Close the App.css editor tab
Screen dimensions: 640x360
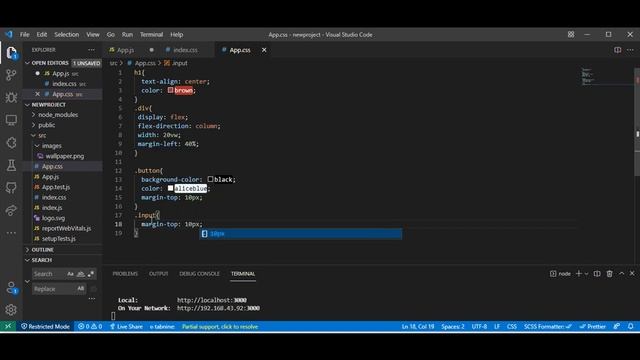(264, 50)
